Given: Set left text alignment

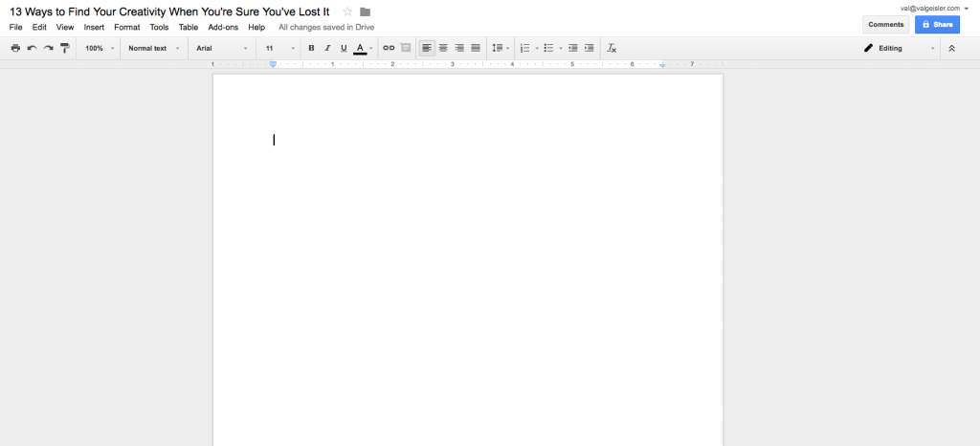Looking at the screenshot, I should point(427,48).
